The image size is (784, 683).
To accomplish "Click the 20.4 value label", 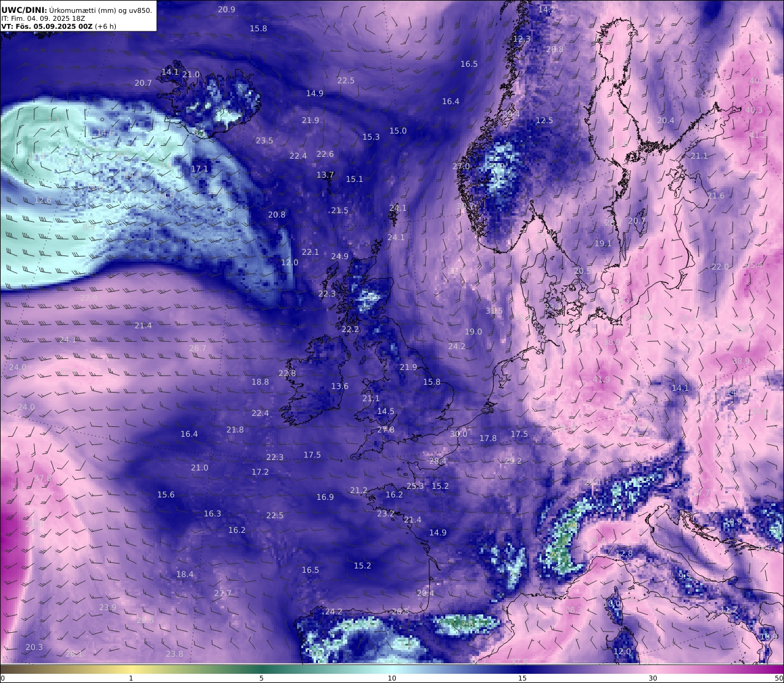I will 666,121.
